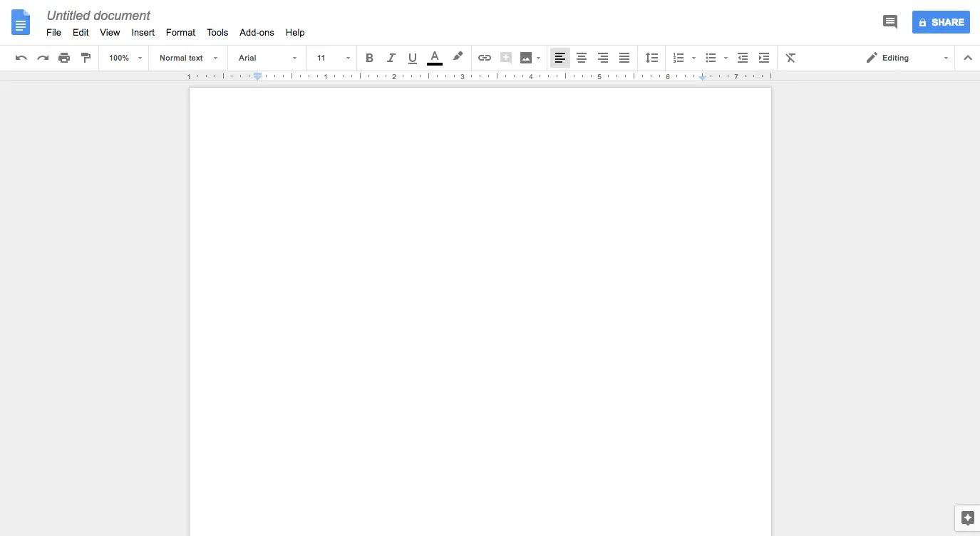Insert a link
This screenshot has width=980, height=536.
(485, 58)
